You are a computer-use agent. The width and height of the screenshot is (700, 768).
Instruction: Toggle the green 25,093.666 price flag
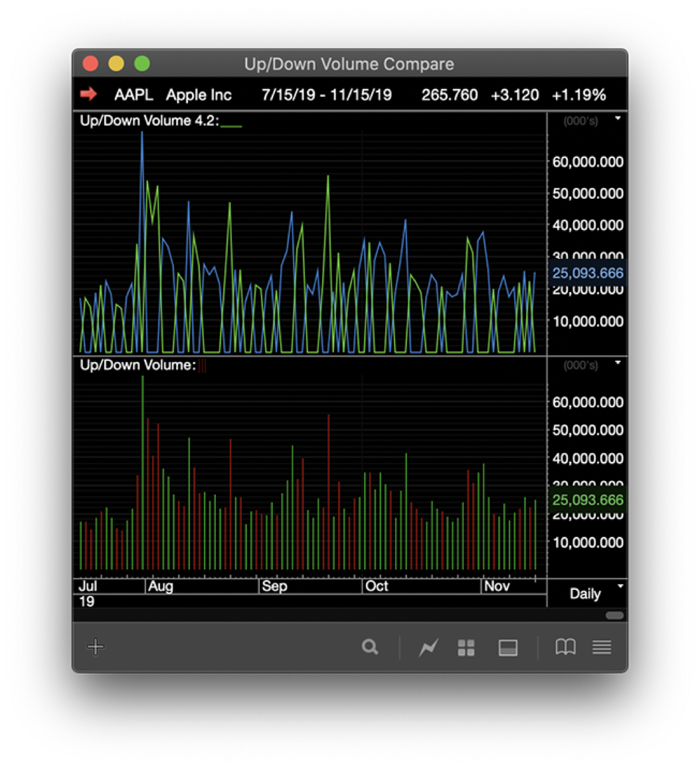click(587, 500)
